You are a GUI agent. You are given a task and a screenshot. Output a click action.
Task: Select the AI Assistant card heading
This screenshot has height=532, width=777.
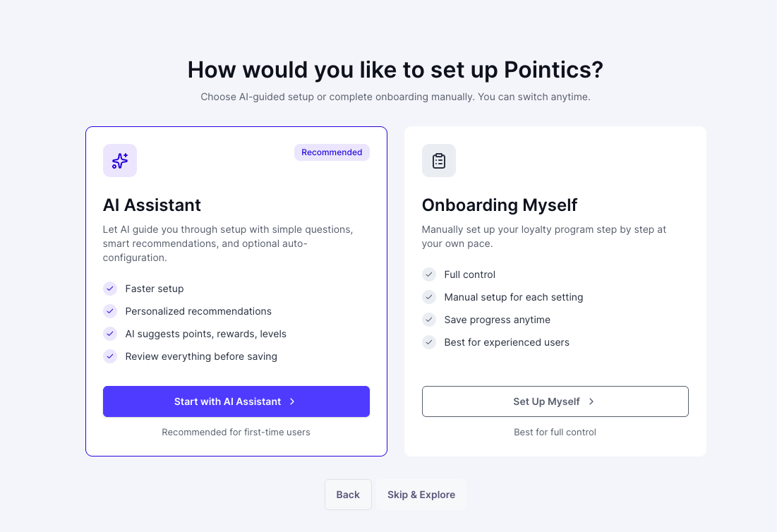click(x=152, y=205)
